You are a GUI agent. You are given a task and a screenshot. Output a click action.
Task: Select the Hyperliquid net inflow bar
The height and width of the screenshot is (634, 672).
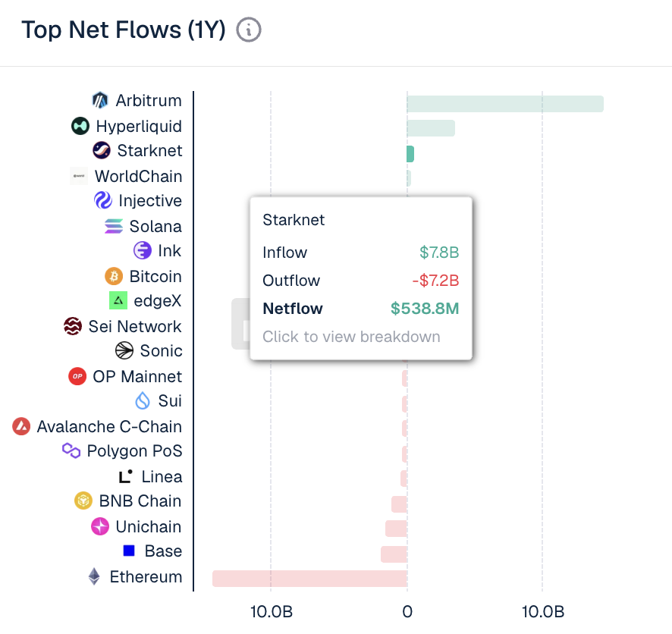[431, 128]
